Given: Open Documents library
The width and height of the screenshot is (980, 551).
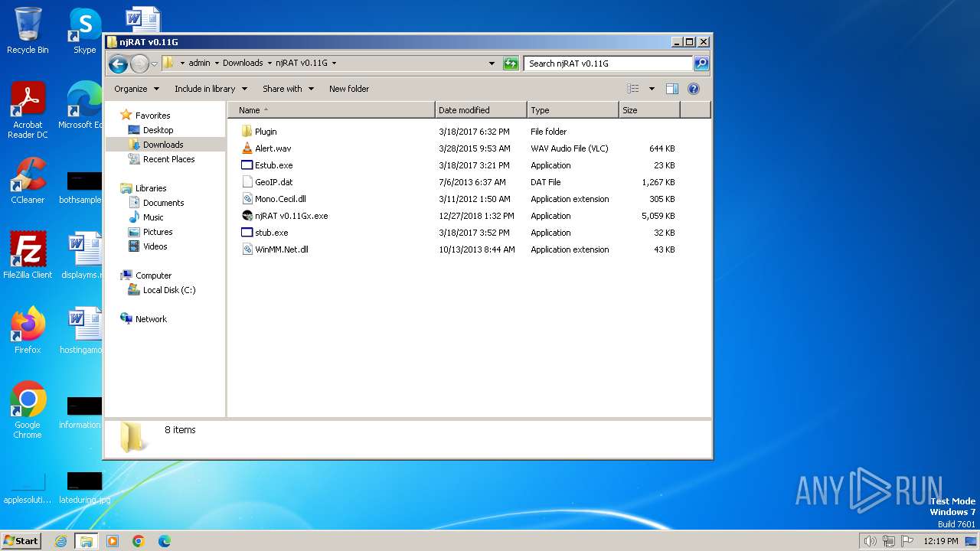Looking at the screenshot, I should click(163, 203).
